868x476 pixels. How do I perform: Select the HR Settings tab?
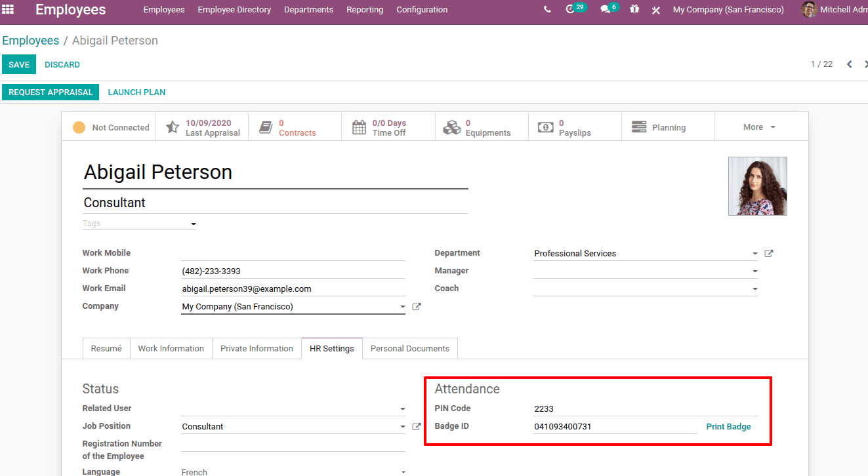click(332, 349)
